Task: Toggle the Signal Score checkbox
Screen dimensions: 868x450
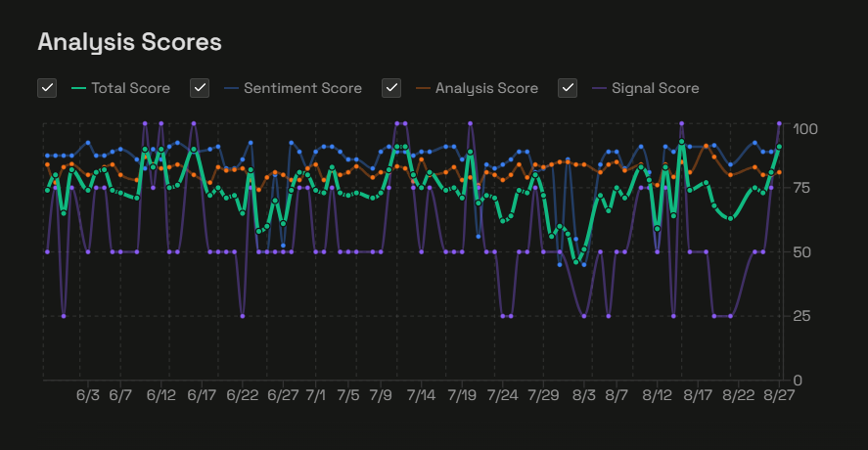Action: point(568,88)
